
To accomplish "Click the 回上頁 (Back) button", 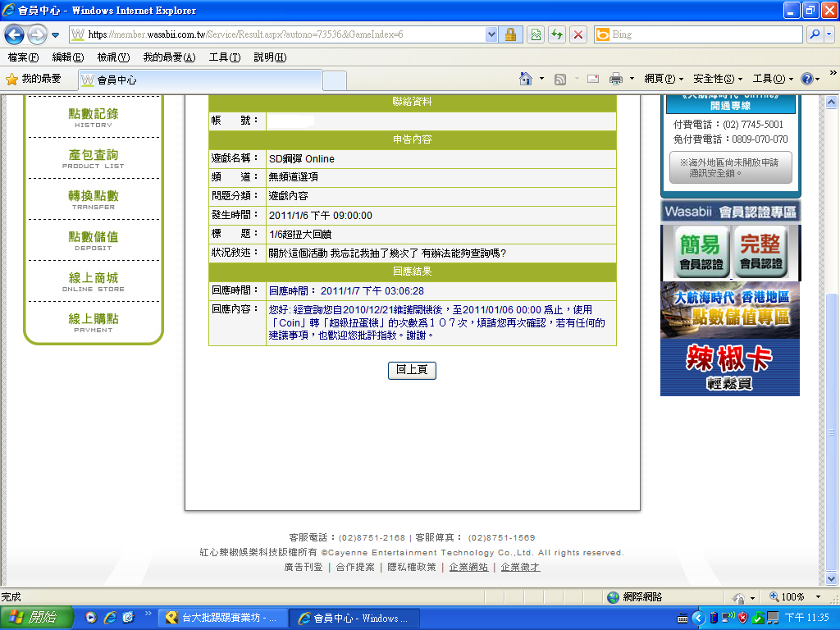I will pyautogui.click(x=412, y=371).
